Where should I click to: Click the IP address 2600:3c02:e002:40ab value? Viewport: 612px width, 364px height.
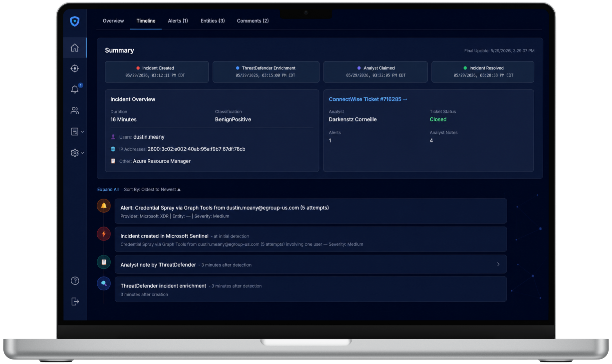point(197,149)
